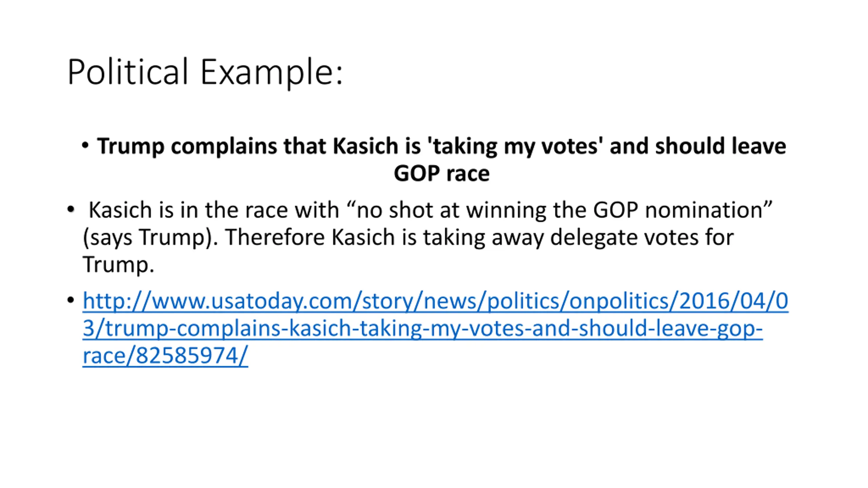
Task: Click the bullet before 'Trump complains'
Action: click(x=85, y=146)
